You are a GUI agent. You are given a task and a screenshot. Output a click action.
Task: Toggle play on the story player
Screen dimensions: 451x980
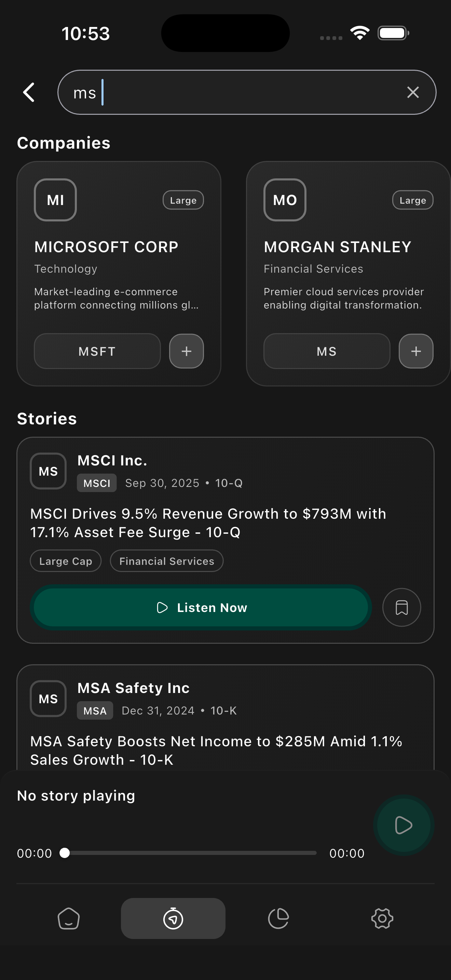pos(403,826)
